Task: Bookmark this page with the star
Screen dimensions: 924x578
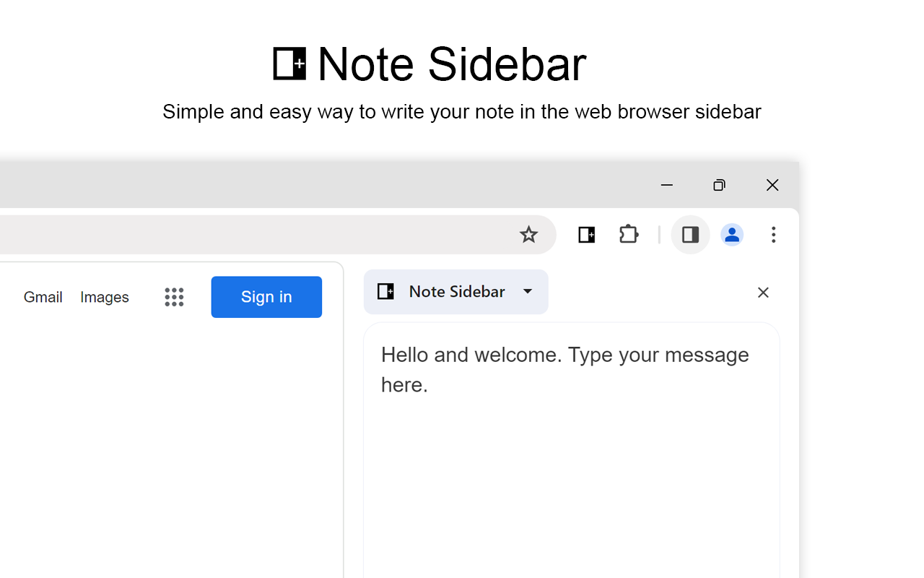Action: (528, 235)
